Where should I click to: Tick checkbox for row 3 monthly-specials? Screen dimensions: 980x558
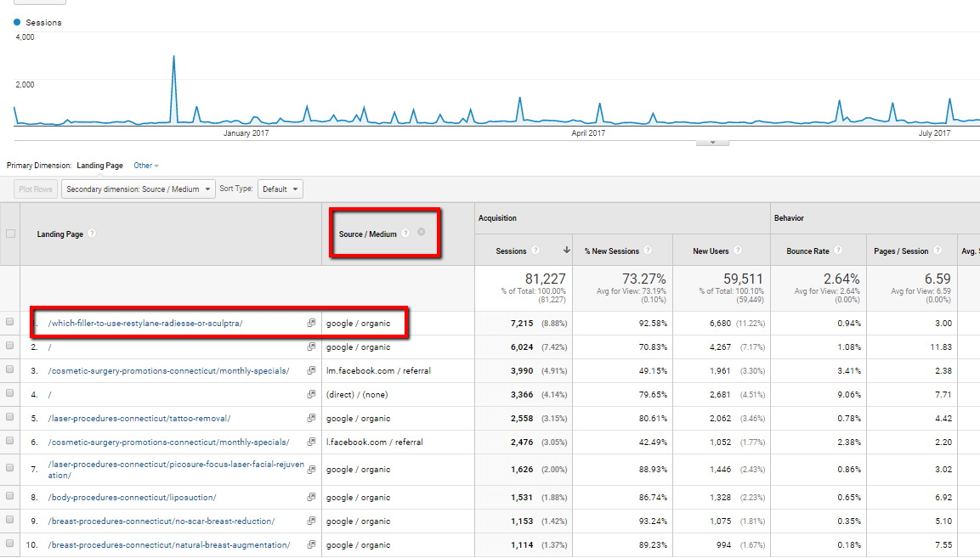pos(10,371)
